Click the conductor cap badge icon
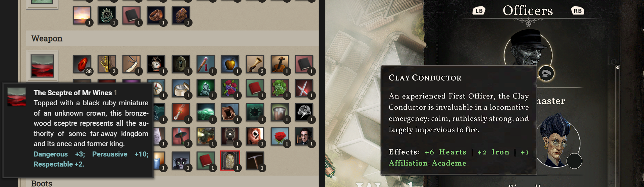 546,73
